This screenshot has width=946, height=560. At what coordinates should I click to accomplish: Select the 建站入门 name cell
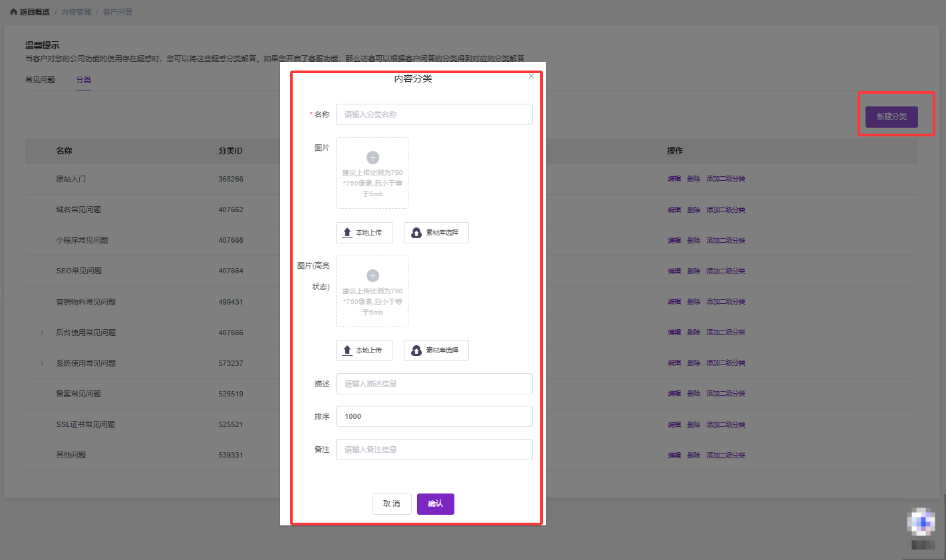pos(71,179)
